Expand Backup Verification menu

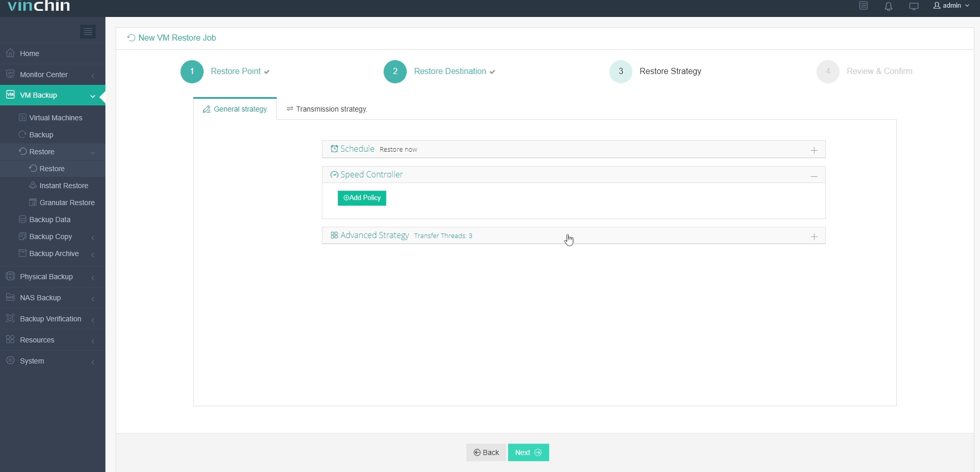(x=52, y=319)
